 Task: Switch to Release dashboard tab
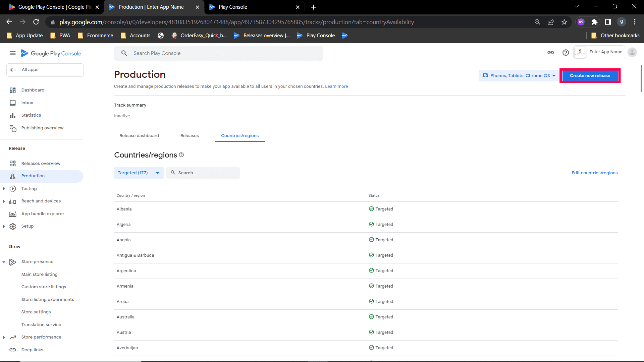(139, 136)
